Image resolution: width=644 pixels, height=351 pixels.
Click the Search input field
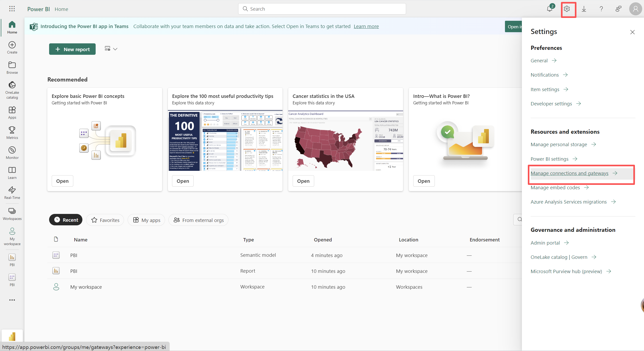[322, 9]
